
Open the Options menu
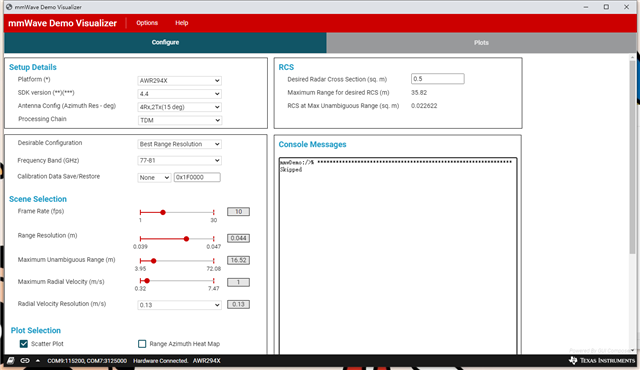pos(147,23)
